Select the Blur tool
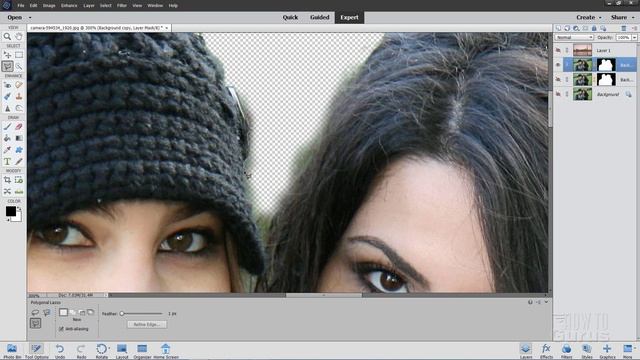This screenshot has height=360, width=640. 7,108
